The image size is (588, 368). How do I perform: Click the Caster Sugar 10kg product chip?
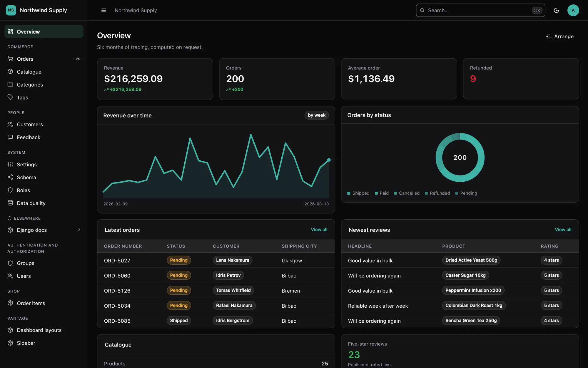[465, 275]
